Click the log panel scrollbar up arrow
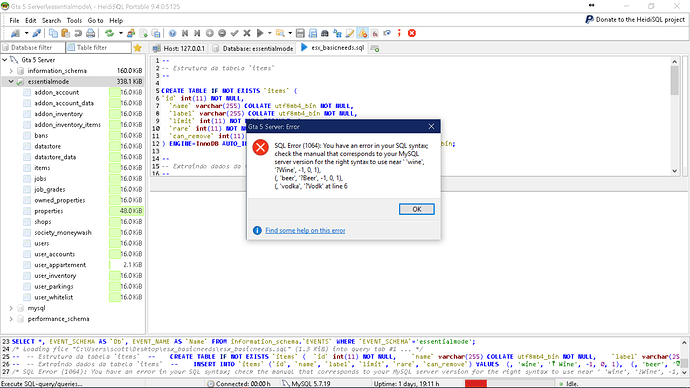Viewport: 690px width, 388px height. (x=684, y=342)
